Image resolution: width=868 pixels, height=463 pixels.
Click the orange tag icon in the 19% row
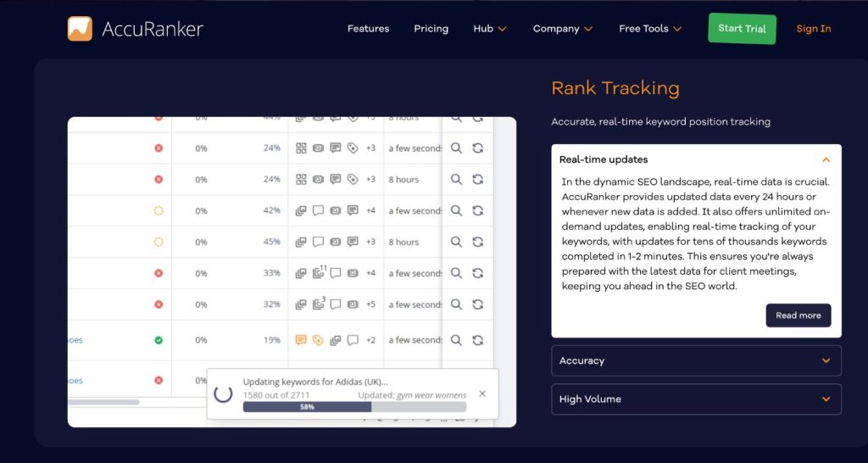point(318,340)
